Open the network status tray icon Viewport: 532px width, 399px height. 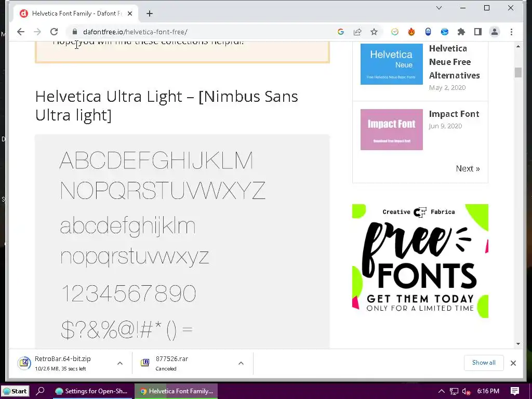pos(454,391)
